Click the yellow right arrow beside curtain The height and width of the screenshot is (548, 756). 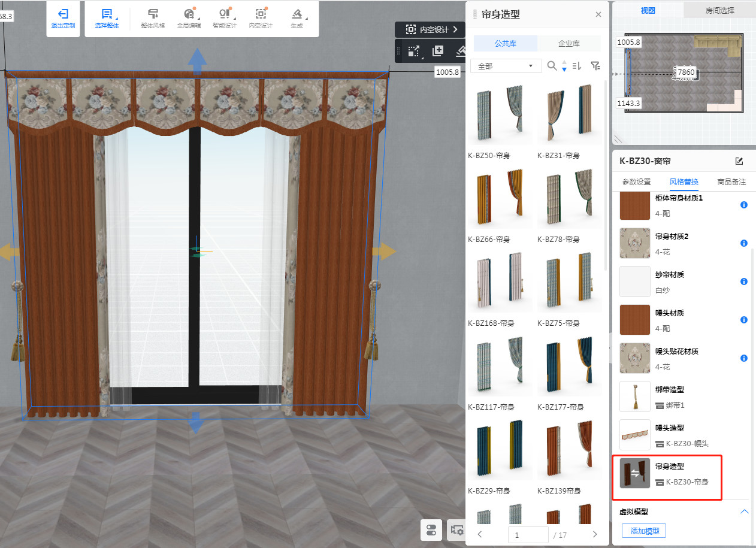point(383,252)
